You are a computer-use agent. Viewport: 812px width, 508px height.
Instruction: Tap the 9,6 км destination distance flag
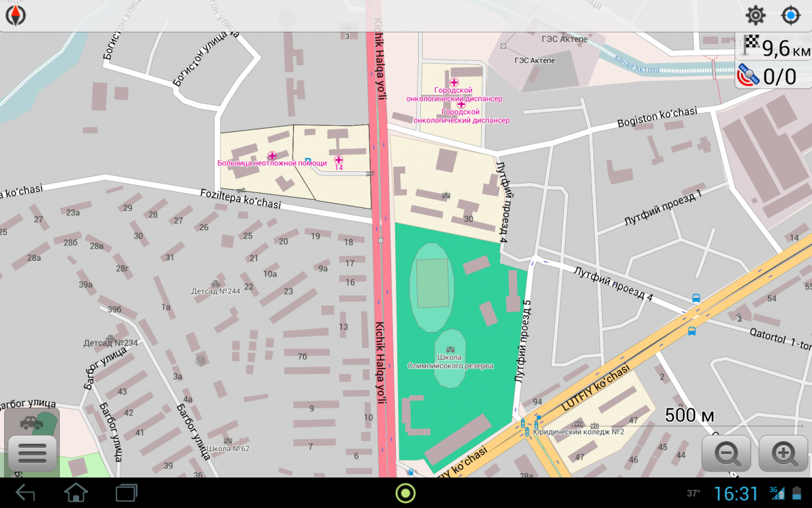click(774, 47)
